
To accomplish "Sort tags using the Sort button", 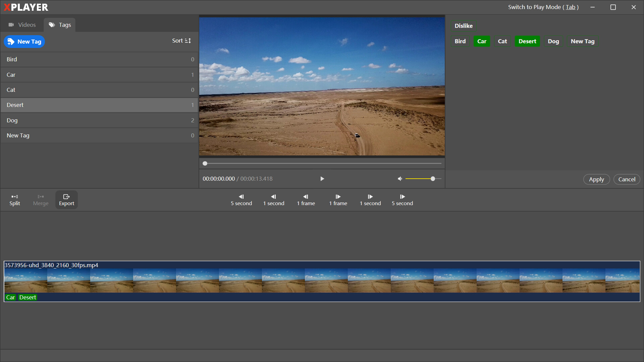I will point(182,41).
